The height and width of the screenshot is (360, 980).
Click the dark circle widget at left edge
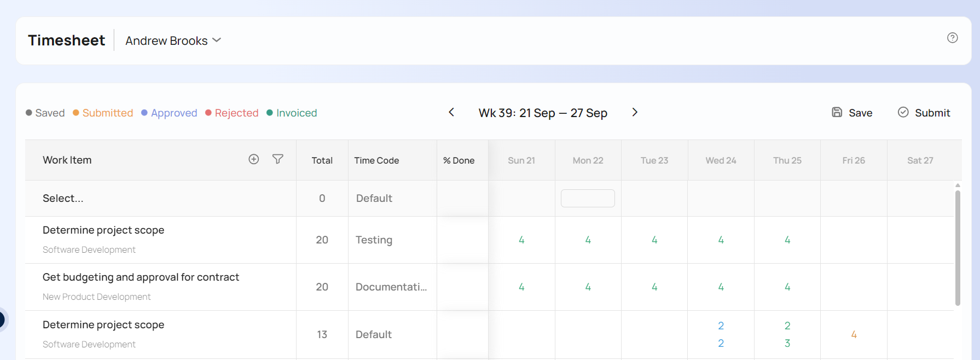click(x=2, y=319)
